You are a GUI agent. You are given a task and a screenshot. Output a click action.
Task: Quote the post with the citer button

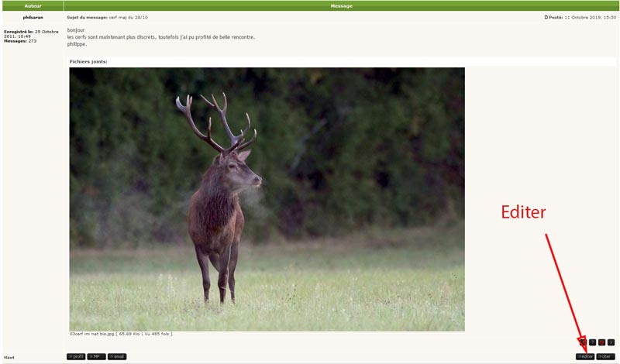(606, 356)
